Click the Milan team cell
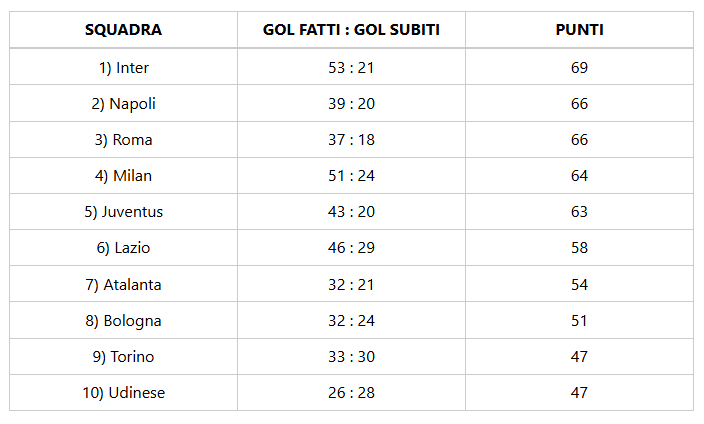This screenshot has height=424, width=704. click(123, 176)
